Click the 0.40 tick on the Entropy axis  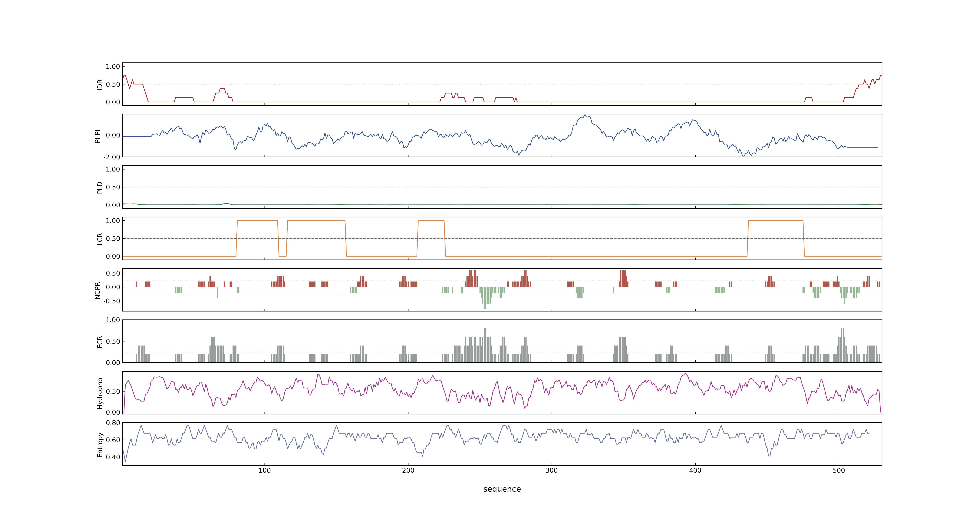click(x=113, y=457)
